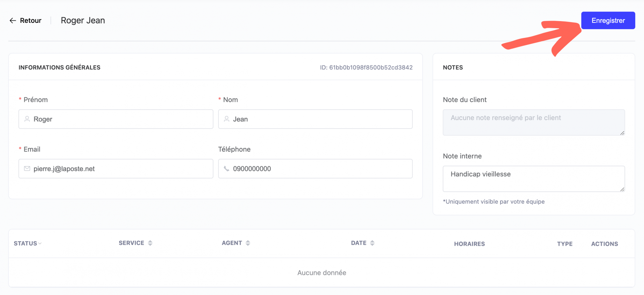Click the Roger Jean page title

click(x=83, y=20)
